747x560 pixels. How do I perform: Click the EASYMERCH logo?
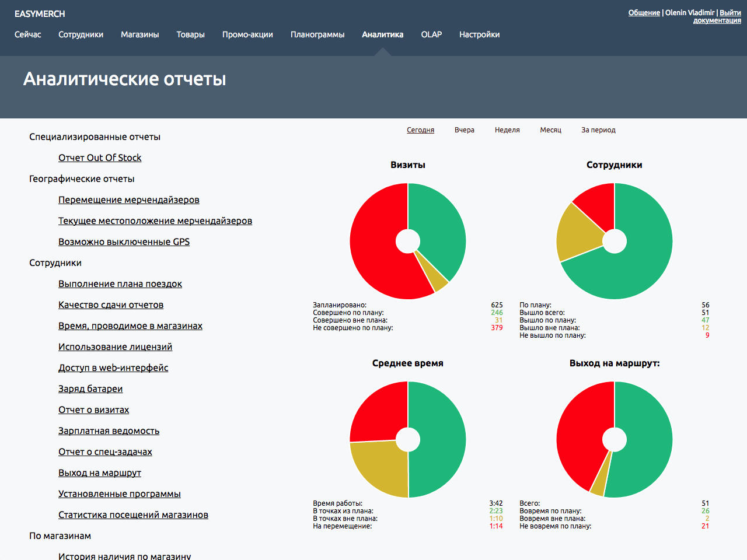pos(40,13)
